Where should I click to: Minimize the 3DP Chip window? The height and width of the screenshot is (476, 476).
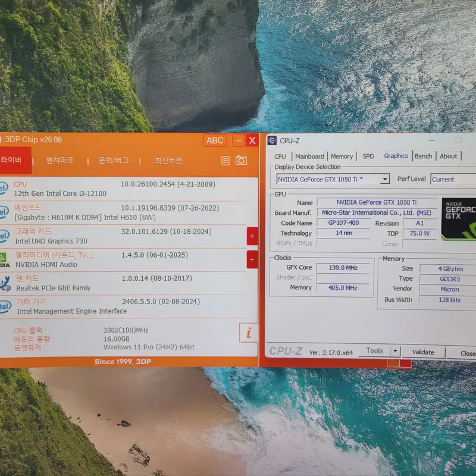click(239, 140)
